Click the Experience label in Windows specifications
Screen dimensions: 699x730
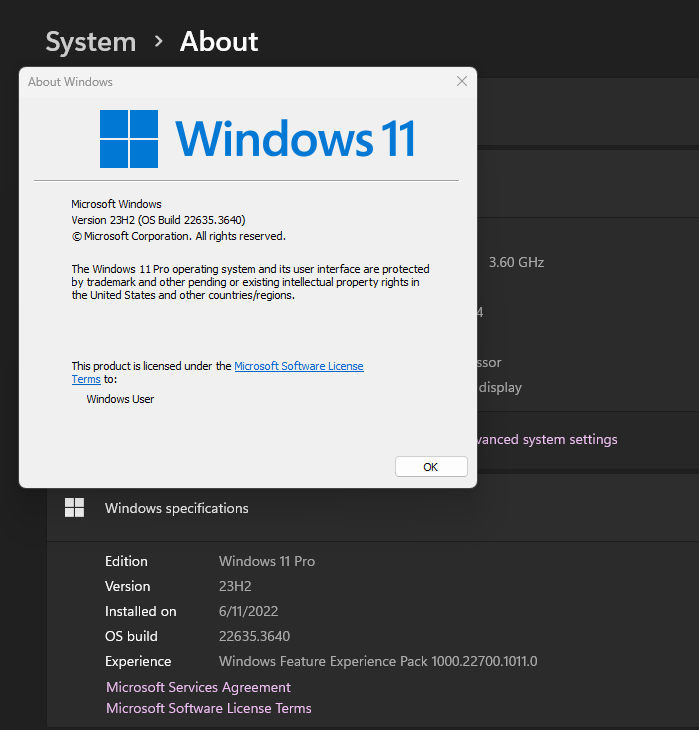click(x=138, y=662)
